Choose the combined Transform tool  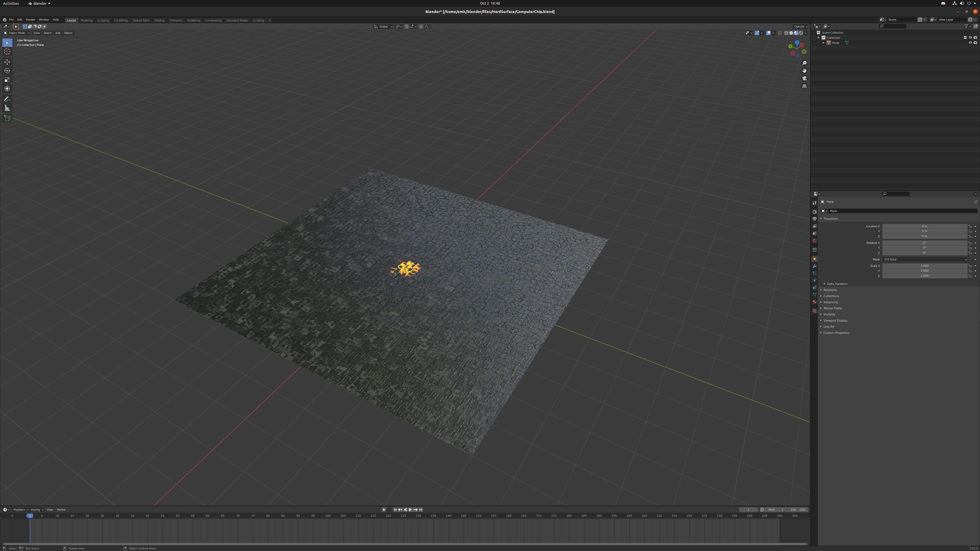tap(7, 89)
